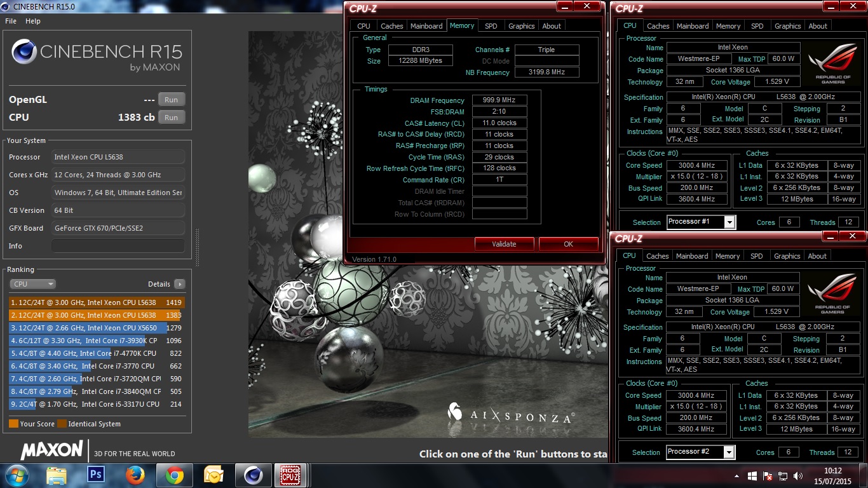Click the Validate button in CPU-Z

[x=504, y=244]
